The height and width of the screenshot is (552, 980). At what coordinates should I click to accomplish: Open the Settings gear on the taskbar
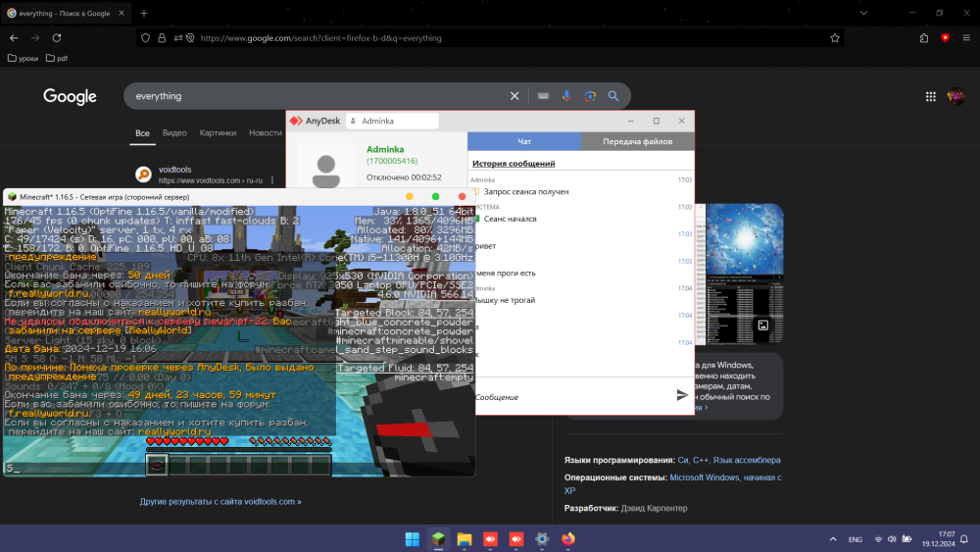click(542, 539)
